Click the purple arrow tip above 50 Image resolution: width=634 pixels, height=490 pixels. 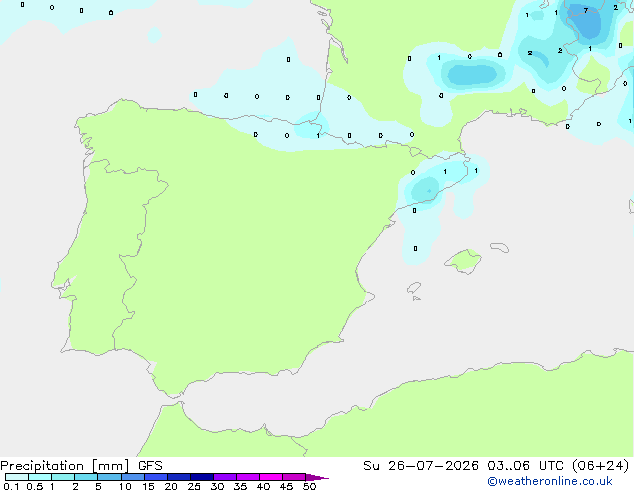317,477
